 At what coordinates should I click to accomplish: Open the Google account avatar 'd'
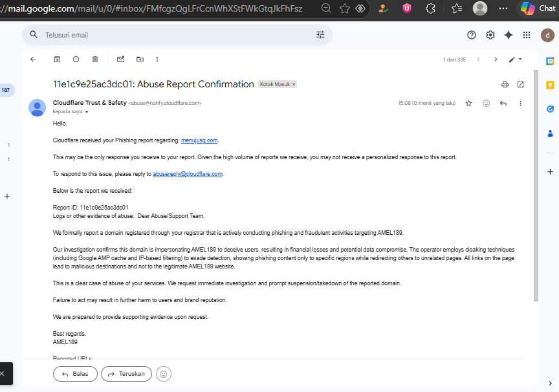click(x=547, y=36)
